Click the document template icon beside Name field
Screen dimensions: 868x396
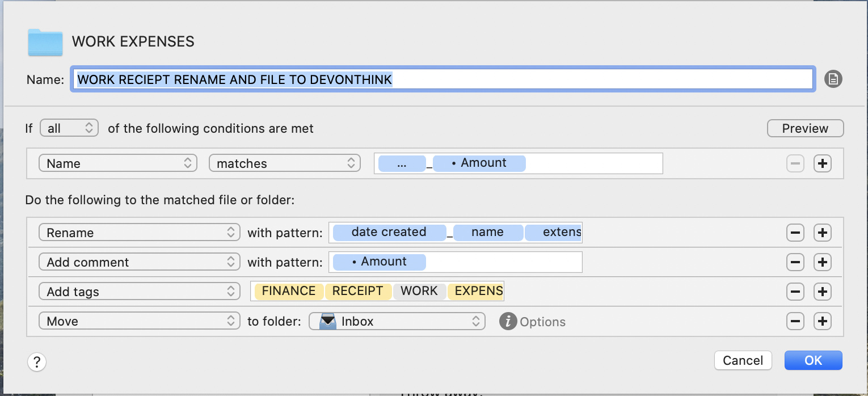833,79
